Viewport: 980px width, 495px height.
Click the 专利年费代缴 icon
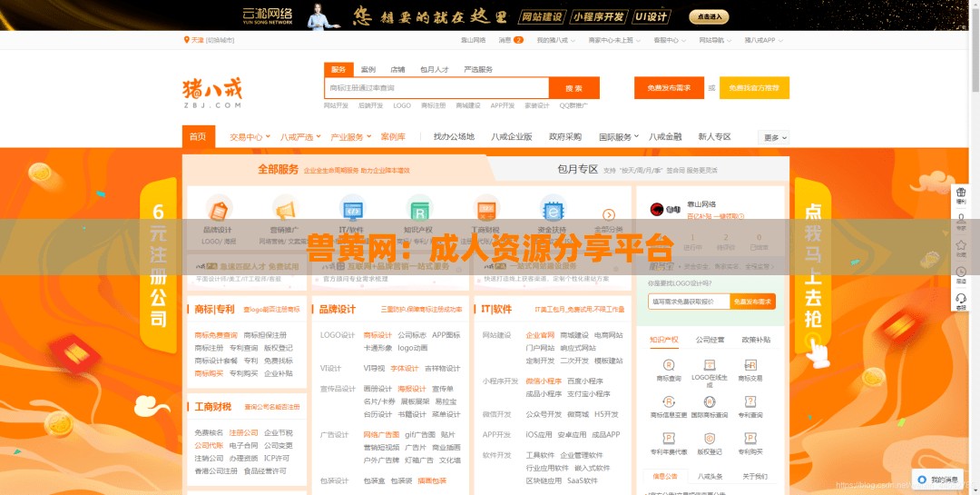tap(668, 439)
